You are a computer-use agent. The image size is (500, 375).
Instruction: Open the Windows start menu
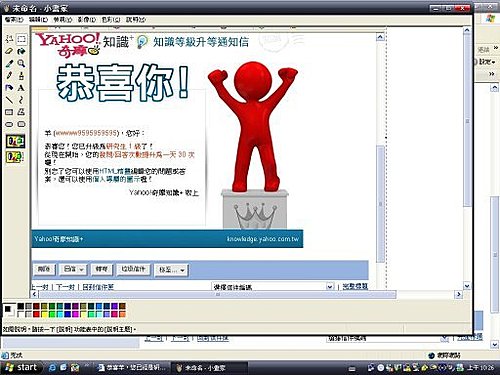(x=22, y=368)
